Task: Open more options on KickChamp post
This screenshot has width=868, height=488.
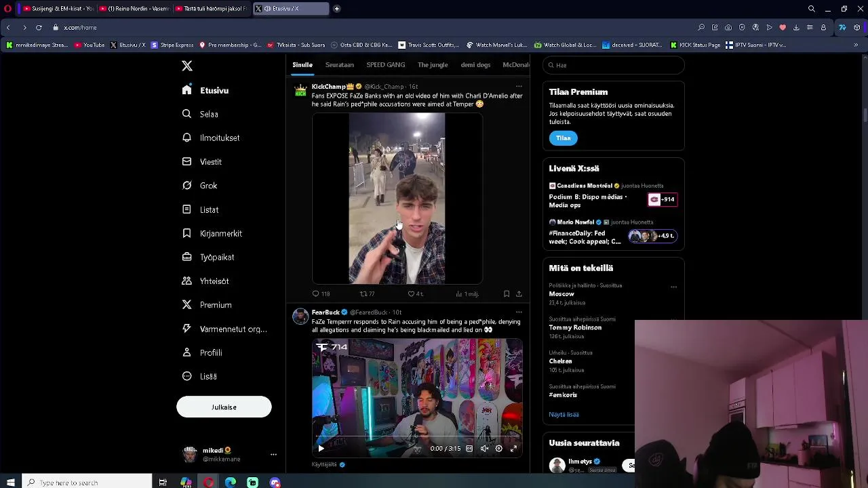Action: tap(519, 86)
